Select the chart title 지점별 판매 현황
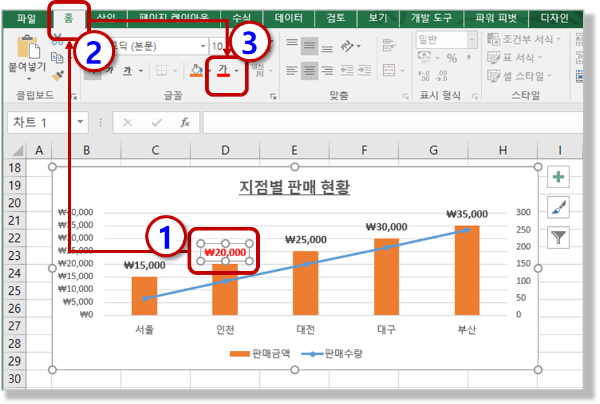Screen dimensions: 600x404 click(294, 187)
